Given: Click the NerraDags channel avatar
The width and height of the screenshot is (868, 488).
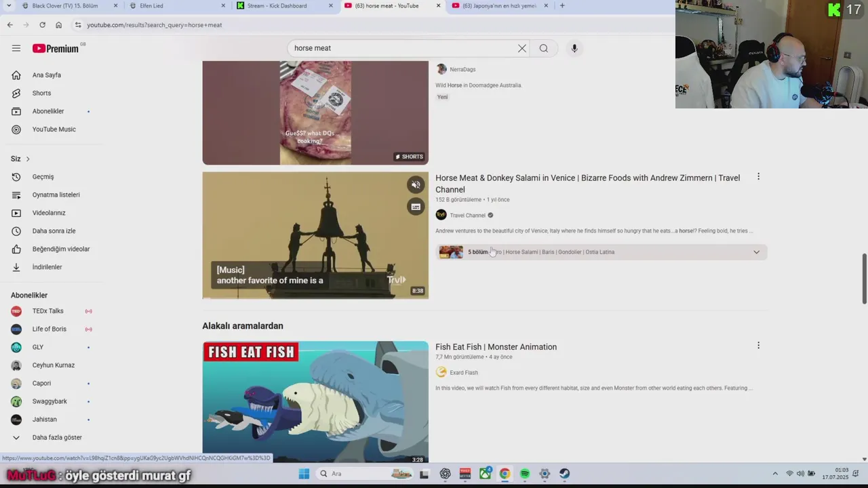Looking at the screenshot, I should 441,69.
